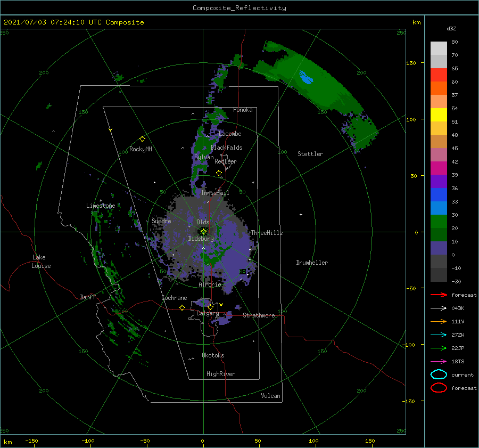Click the Innisfail label

pyautogui.click(x=215, y=193)
